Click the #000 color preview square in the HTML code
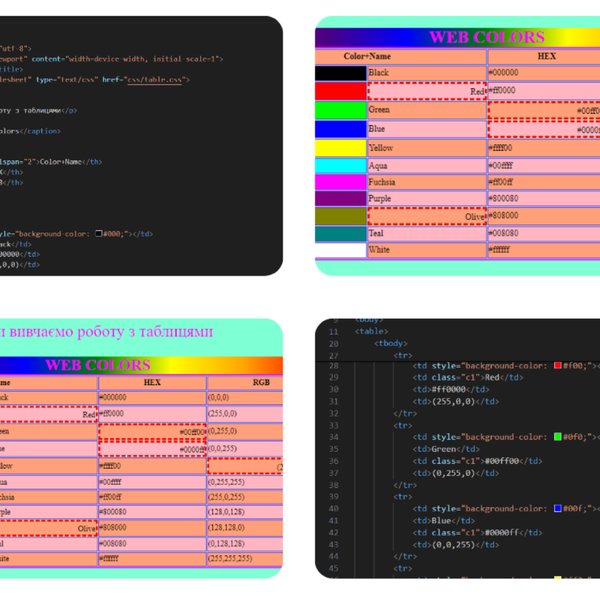The width and height of the screenshot is (600, 600). 99,233
